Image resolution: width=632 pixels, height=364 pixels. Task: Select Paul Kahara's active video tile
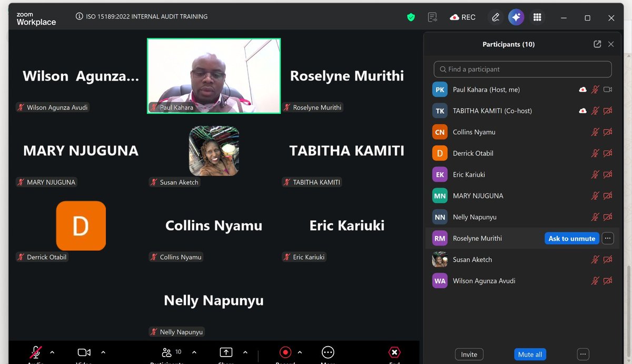pyautogui.click(x=214, y=76)
